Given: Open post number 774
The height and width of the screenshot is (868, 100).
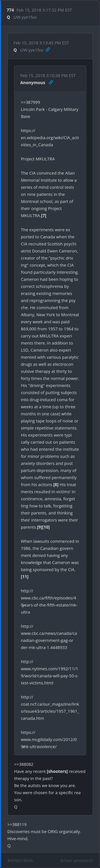Looking at the screenshot, I should pyautogui.click(x=10, y=10).
